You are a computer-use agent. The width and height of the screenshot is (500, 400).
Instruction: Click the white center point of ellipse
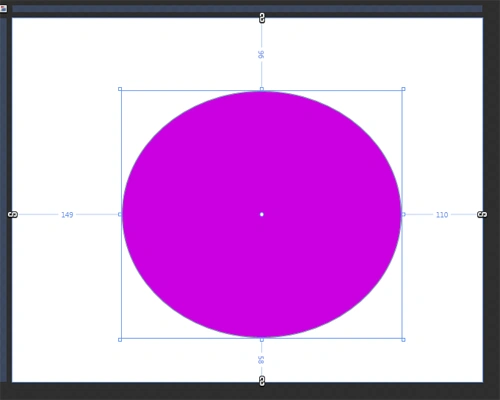262,214
